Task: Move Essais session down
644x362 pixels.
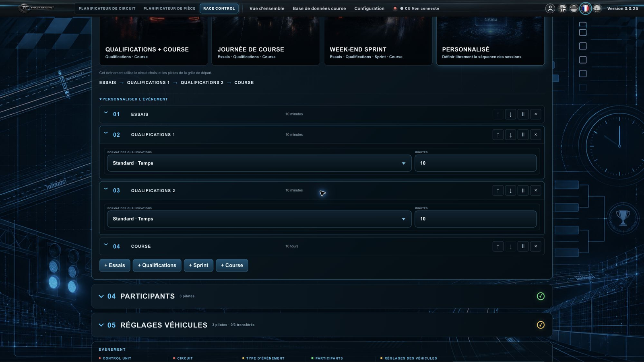Action: click(x=510, y=114)
